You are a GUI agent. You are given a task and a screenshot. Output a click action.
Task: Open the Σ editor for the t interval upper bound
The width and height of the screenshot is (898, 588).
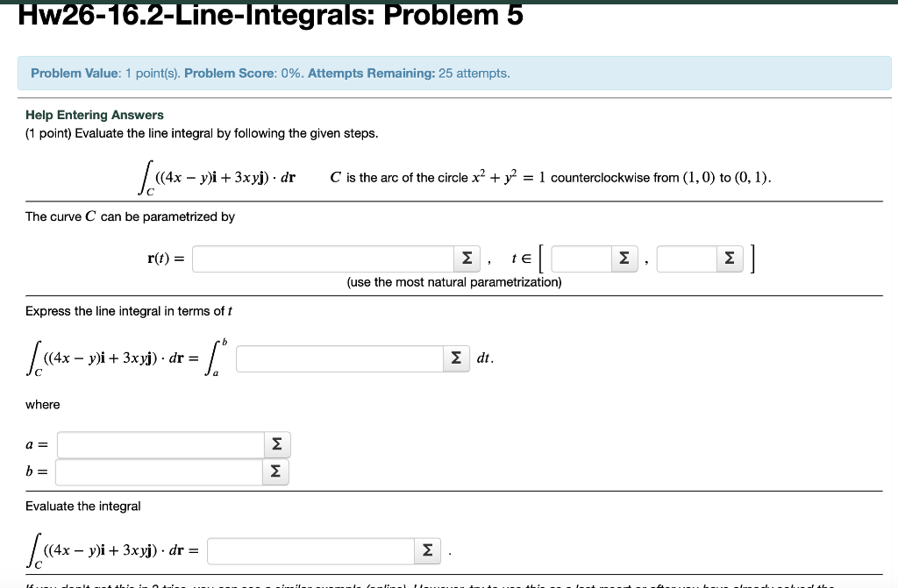(x=729, y=258)
